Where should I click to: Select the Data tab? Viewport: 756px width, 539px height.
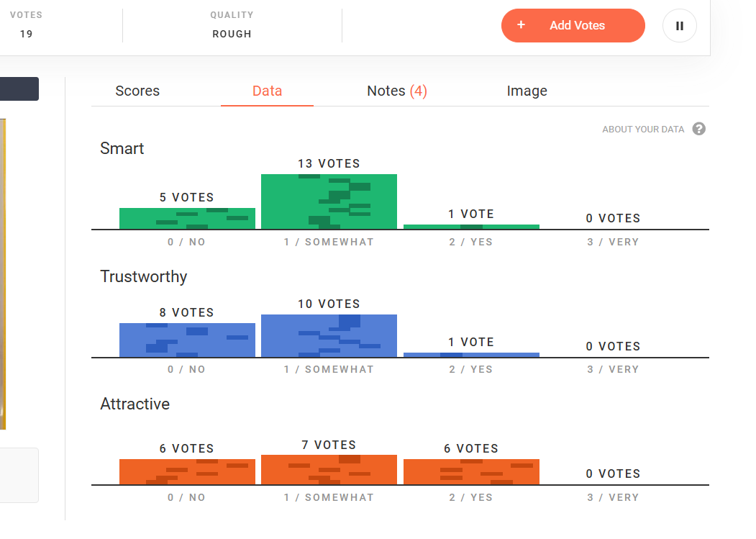pos(267,91)
